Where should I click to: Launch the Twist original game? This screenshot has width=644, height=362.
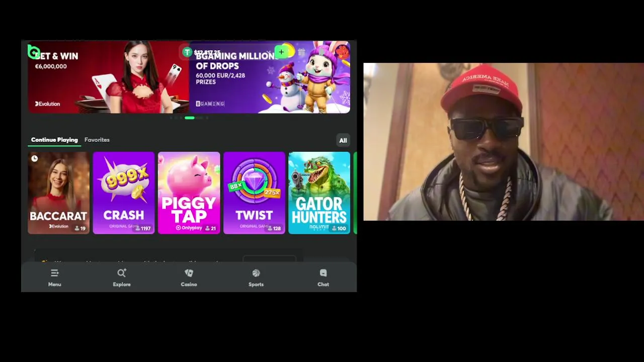(254, 193)
